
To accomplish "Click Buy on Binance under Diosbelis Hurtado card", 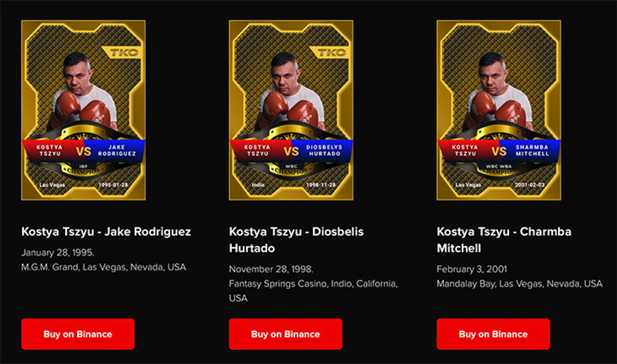I will pyautogui.click(x=286, y=334).
